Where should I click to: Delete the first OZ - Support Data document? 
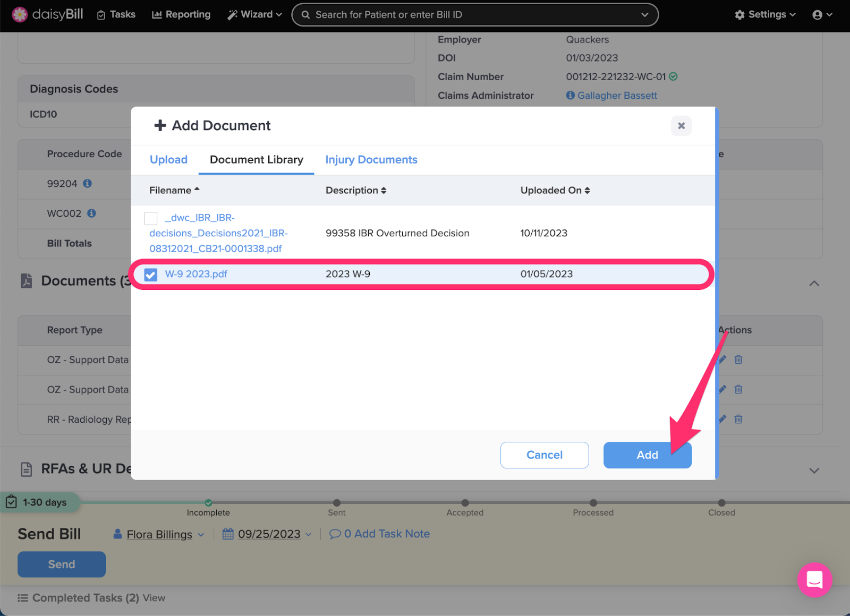pos(738,360)
